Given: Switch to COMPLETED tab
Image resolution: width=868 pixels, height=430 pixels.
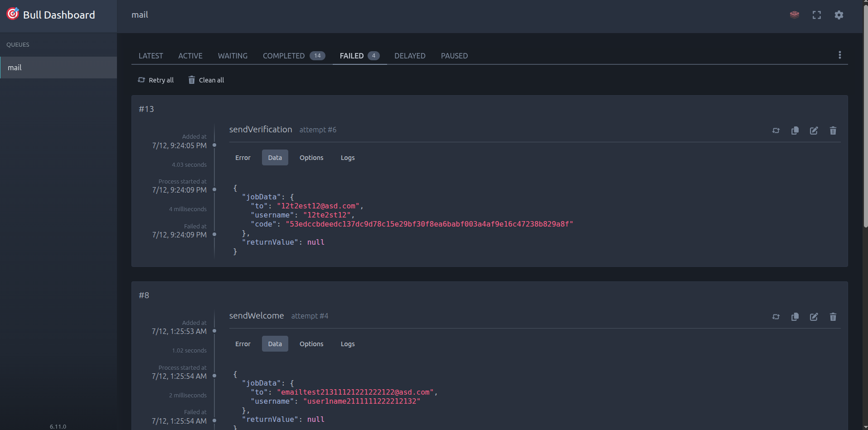Looking at the screenshot, I should [294, 56].
